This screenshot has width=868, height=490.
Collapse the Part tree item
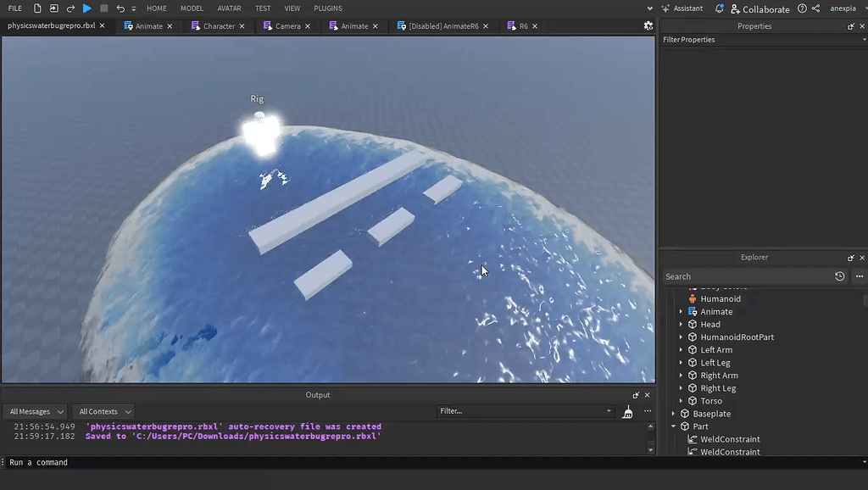674,426
